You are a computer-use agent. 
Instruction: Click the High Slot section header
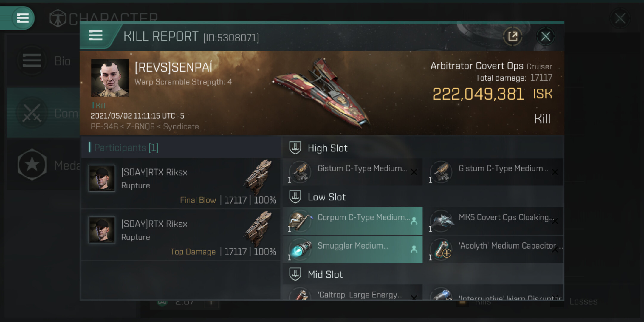click(x=327, y=148)
